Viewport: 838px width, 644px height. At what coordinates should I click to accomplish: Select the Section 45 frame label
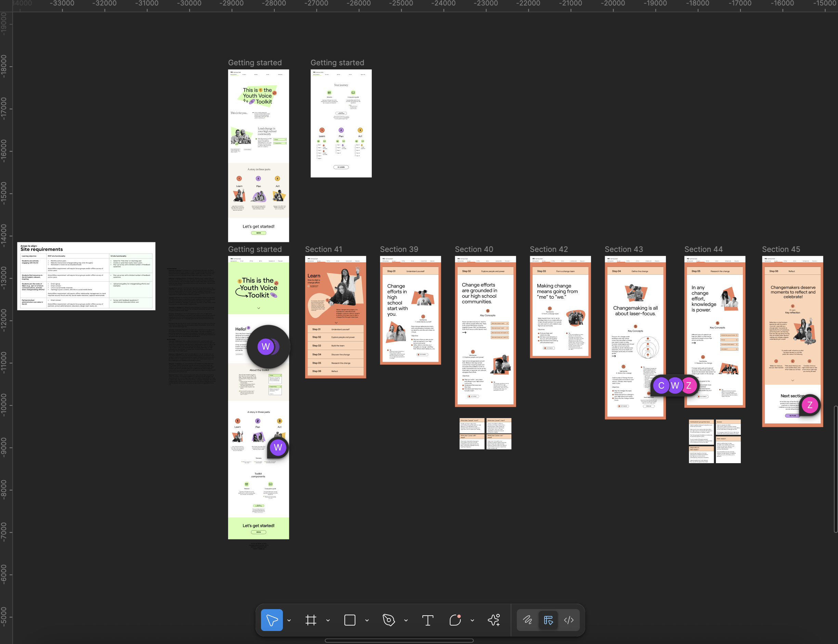[x=781, y=249]
